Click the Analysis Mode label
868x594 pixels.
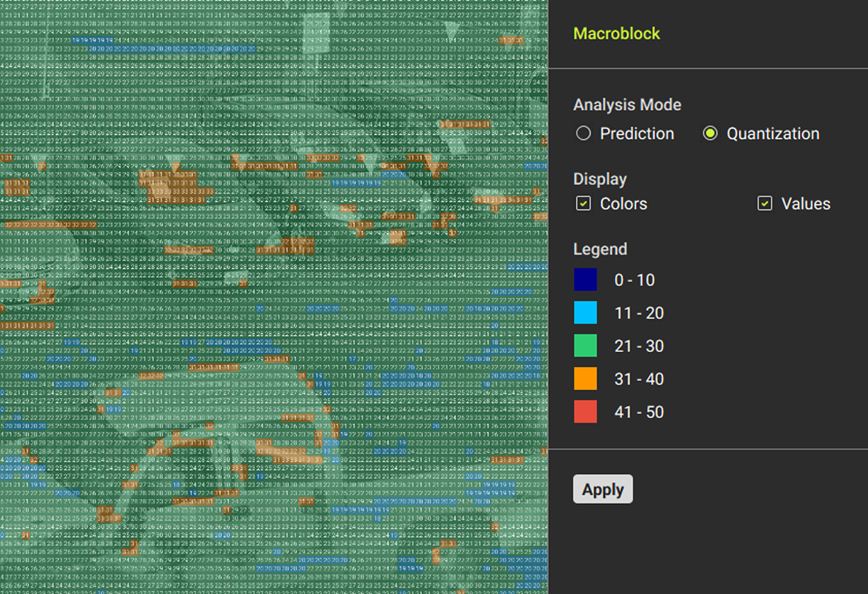tap(627, 104)
